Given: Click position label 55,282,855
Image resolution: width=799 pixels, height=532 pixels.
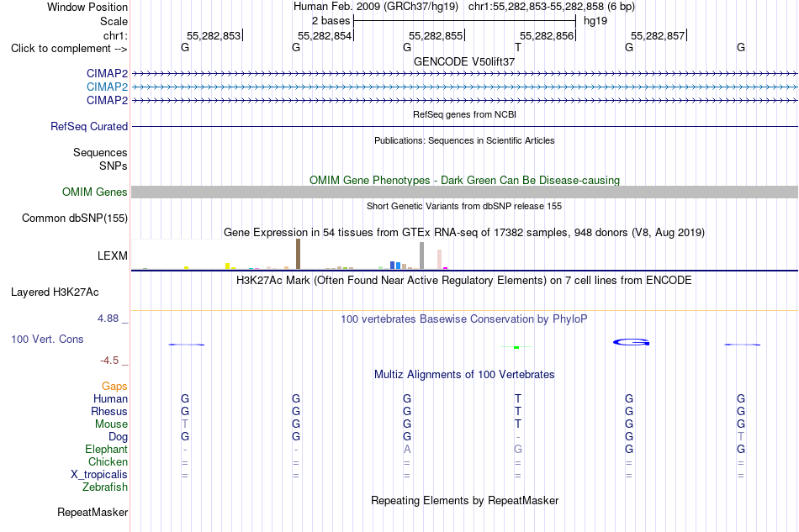Looking at the screenshot, I should tap(436, 35).
